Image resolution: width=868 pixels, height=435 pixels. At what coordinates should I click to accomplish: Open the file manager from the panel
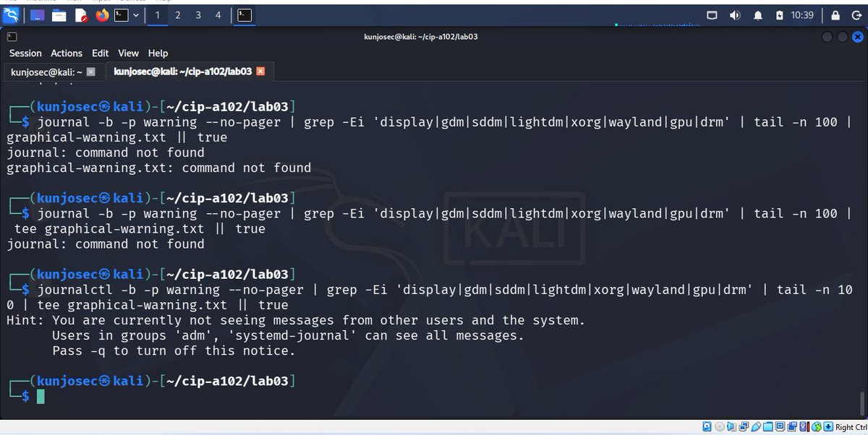pos(59,14)
